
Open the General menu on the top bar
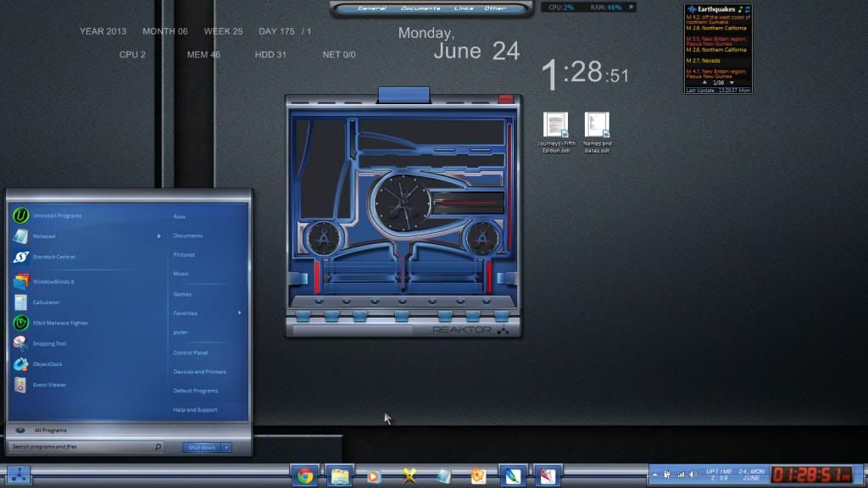(372, 8)
